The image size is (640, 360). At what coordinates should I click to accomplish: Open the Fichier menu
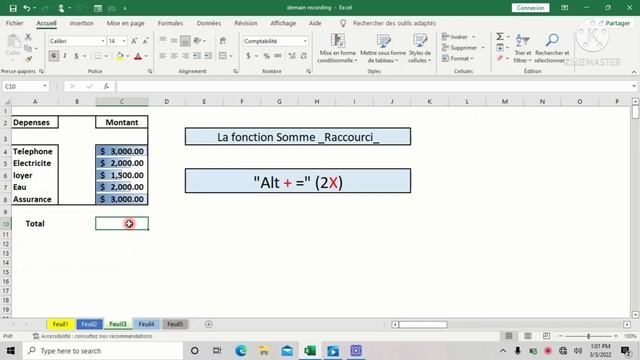14,23
